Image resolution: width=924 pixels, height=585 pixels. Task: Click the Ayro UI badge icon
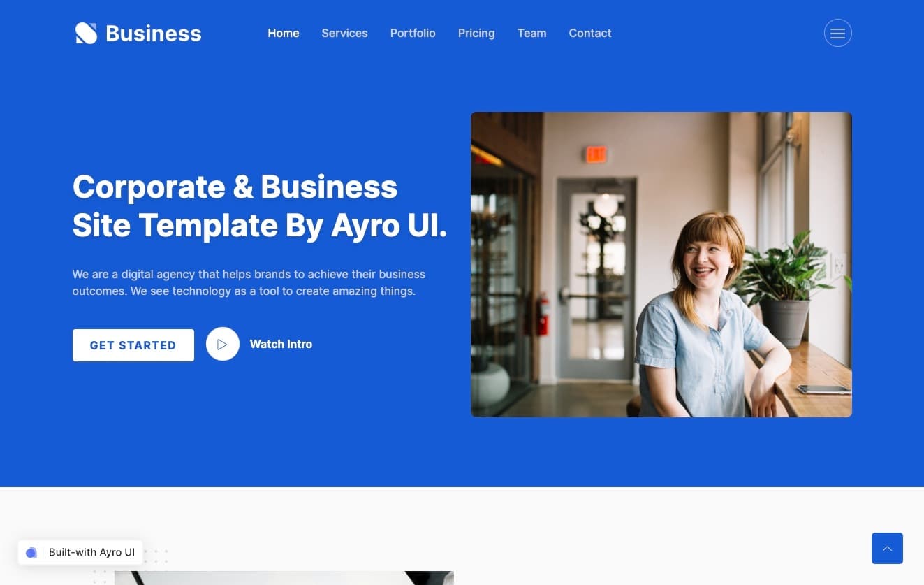[x=31, y=552]
